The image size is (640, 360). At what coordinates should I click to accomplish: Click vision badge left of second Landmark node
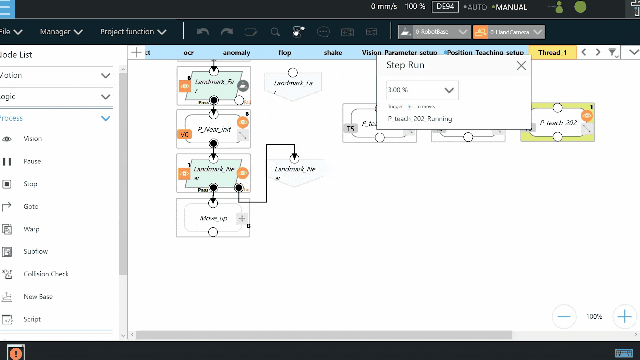pyautogui.click(x=184, y=173)
